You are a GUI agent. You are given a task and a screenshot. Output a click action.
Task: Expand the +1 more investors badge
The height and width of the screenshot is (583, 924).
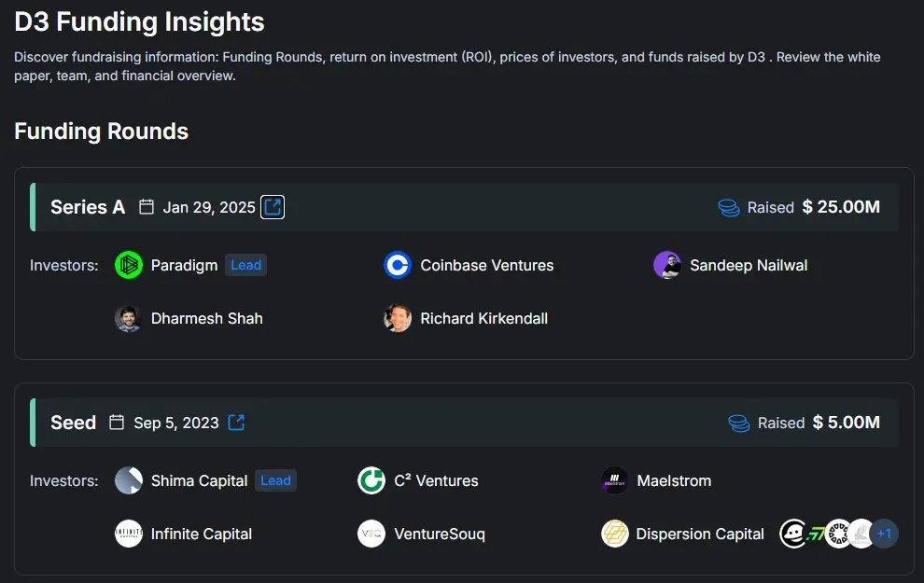884,534
